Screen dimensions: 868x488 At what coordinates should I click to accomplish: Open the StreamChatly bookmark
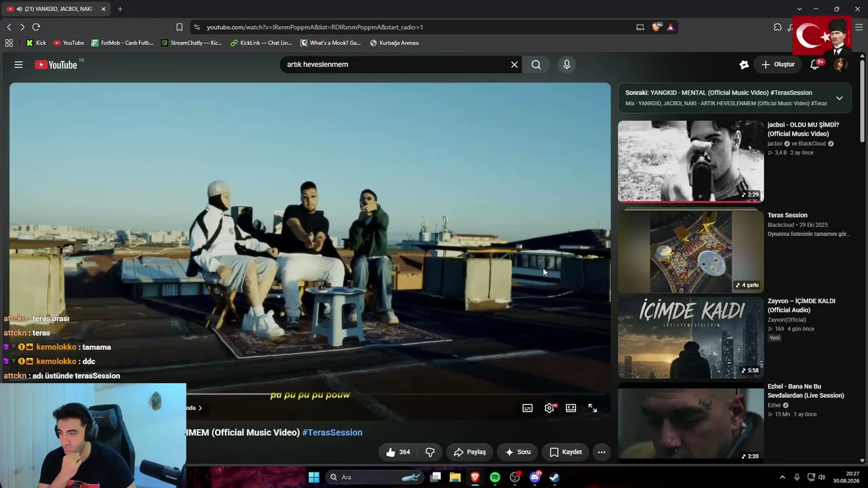(191, 43)
